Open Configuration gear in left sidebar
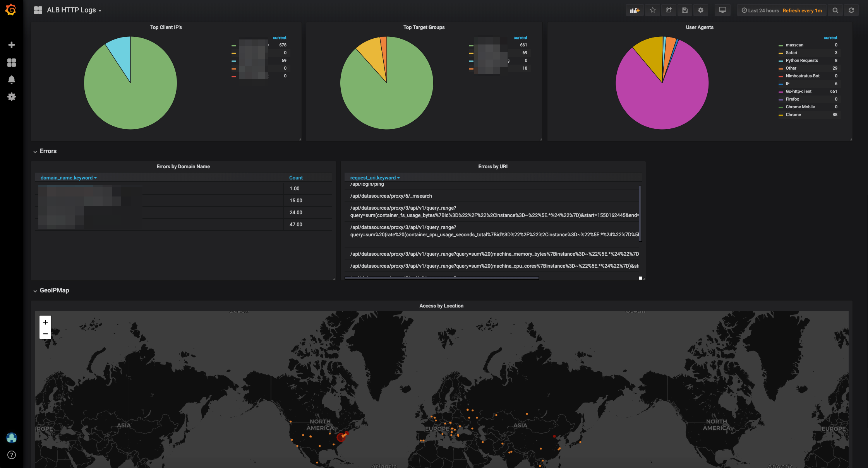The width and height of the screenshot is (868, 468). tap(12, 97)
